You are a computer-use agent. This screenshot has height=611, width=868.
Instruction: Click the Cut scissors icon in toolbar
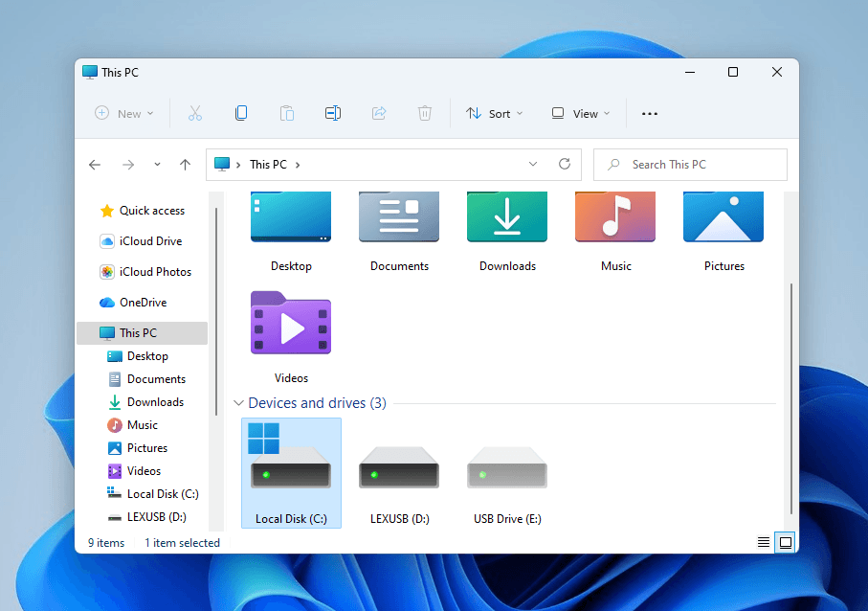[195, 114]
